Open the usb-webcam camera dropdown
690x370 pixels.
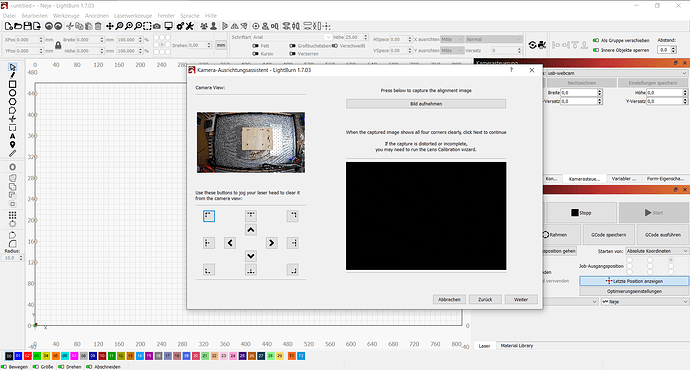[x=616, y=73]
